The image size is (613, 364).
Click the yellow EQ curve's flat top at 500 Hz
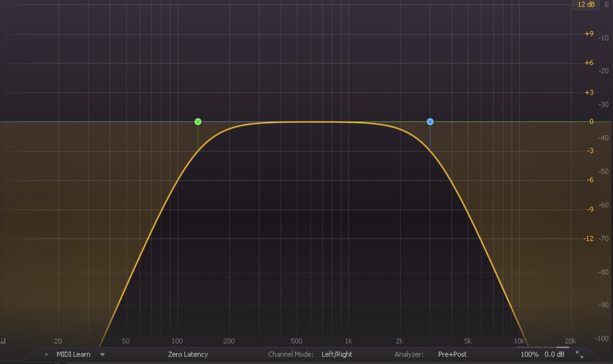pyautogui.click(x=297, y=122)
